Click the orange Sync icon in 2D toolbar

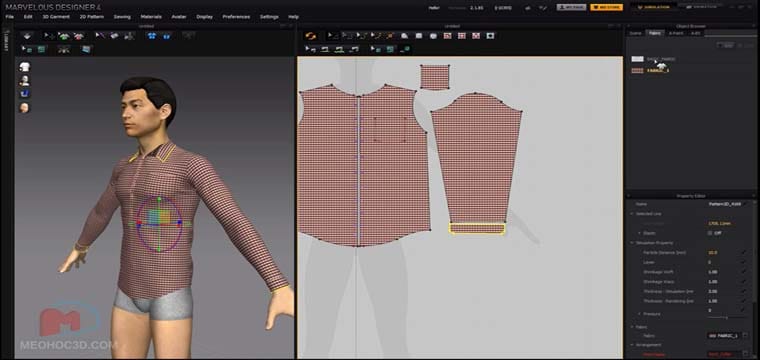311,36
